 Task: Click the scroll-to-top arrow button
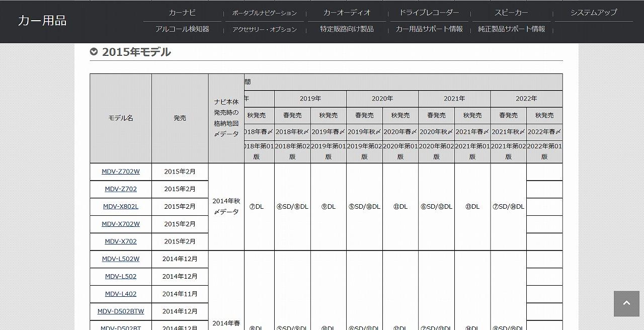[x=626, y=303]
